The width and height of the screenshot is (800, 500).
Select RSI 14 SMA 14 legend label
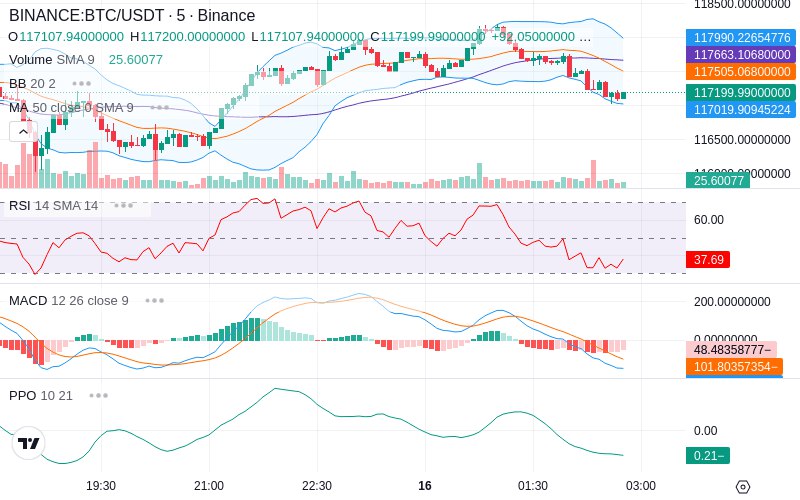coord(54,206)
